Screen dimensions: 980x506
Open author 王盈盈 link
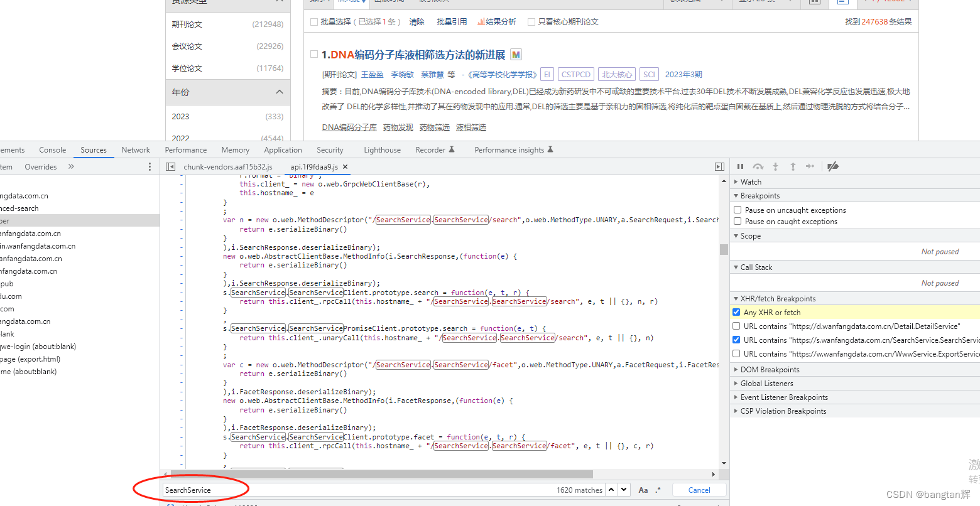pyautogui.click(x=373, y=75)
